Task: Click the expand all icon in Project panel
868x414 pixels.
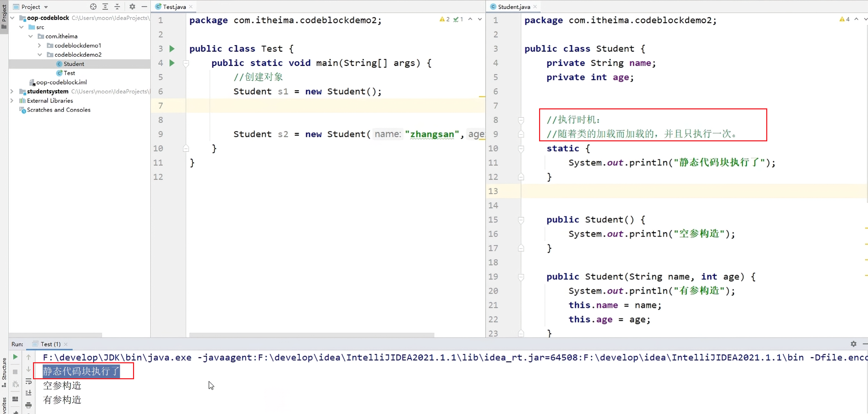Action: pyautogui.click(x=105, y=7)
